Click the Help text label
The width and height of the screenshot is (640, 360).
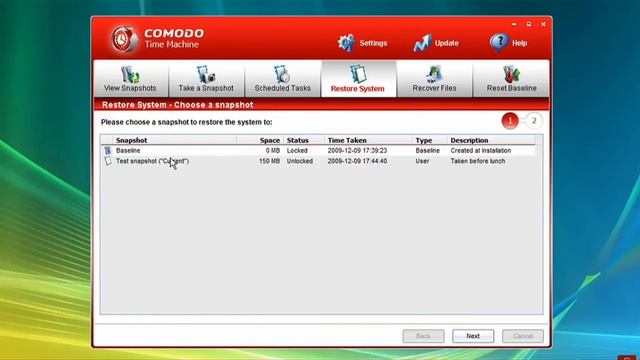pos(519,43)
